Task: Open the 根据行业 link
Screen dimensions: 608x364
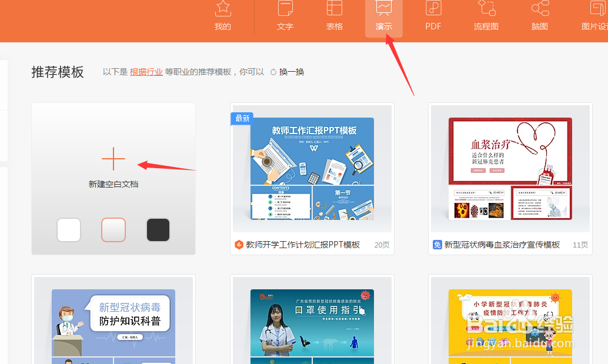Action: pos(146,72)
